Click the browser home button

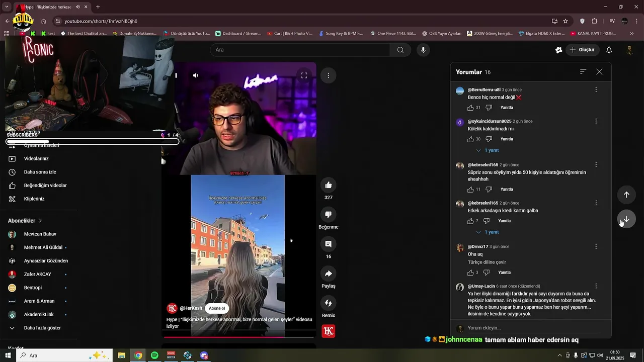click(44, 21)
